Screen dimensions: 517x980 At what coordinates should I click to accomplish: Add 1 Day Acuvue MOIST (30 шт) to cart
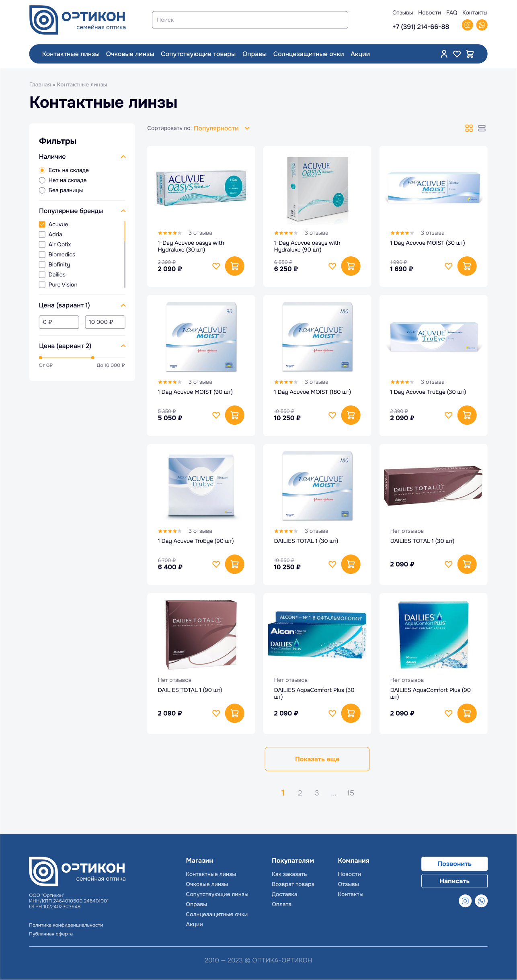(x=467, y=266)
